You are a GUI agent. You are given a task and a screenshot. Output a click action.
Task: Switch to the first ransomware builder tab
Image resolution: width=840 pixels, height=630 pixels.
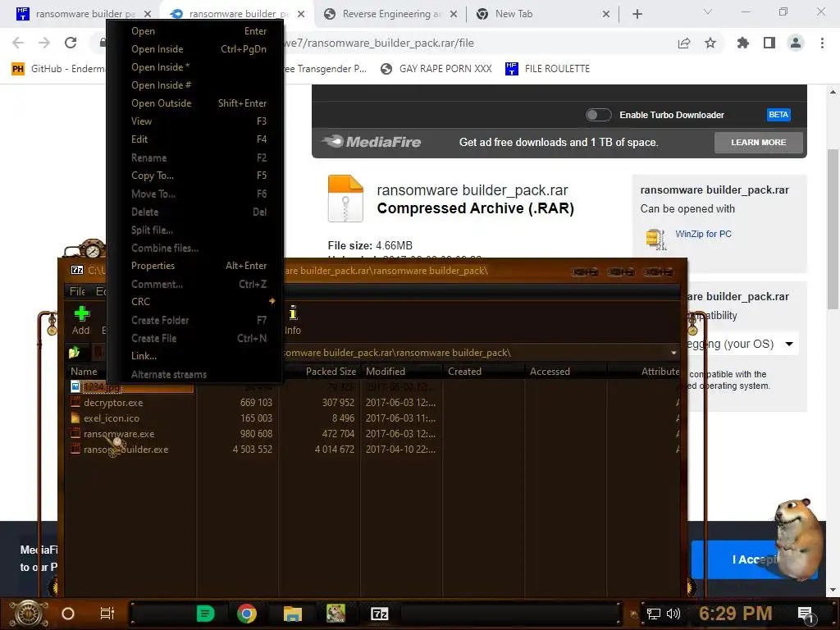tap(83, 14)
